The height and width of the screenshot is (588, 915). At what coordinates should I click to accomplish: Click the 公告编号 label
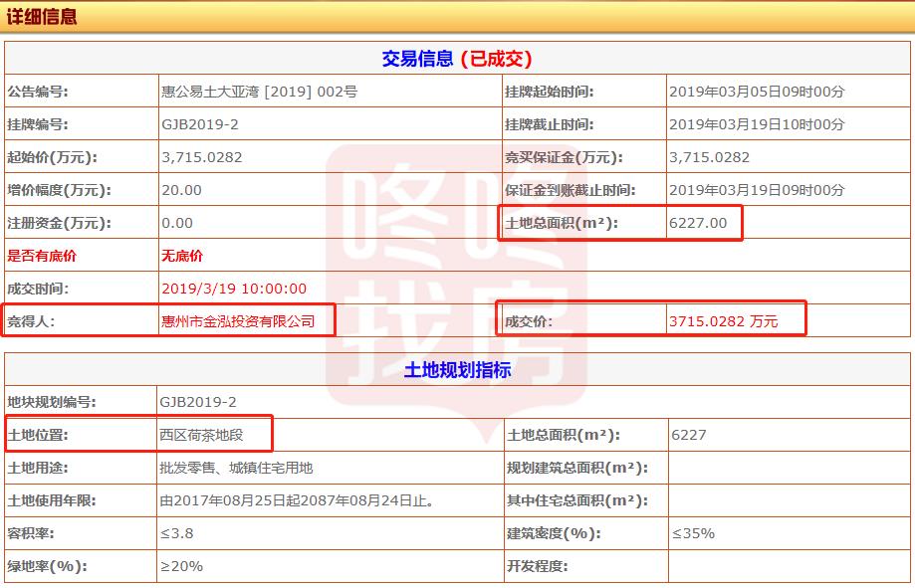tap(38, 92)
